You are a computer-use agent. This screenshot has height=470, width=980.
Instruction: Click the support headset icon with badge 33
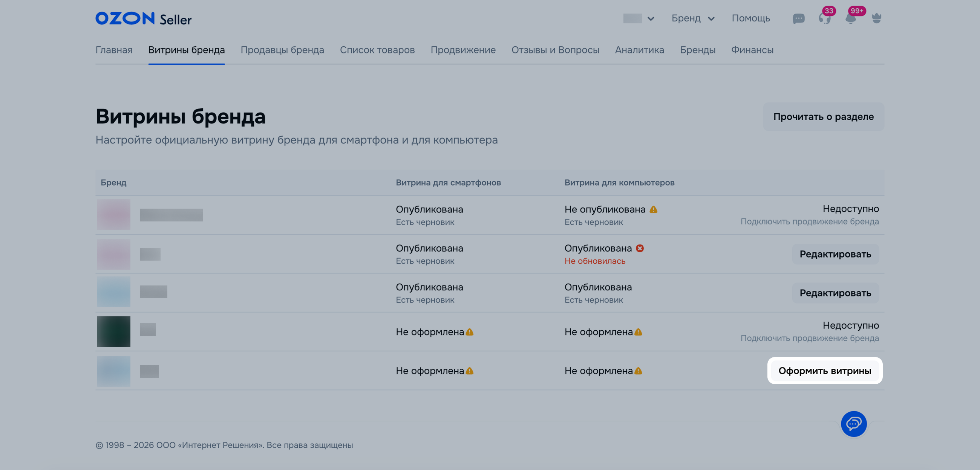(824, 18)
